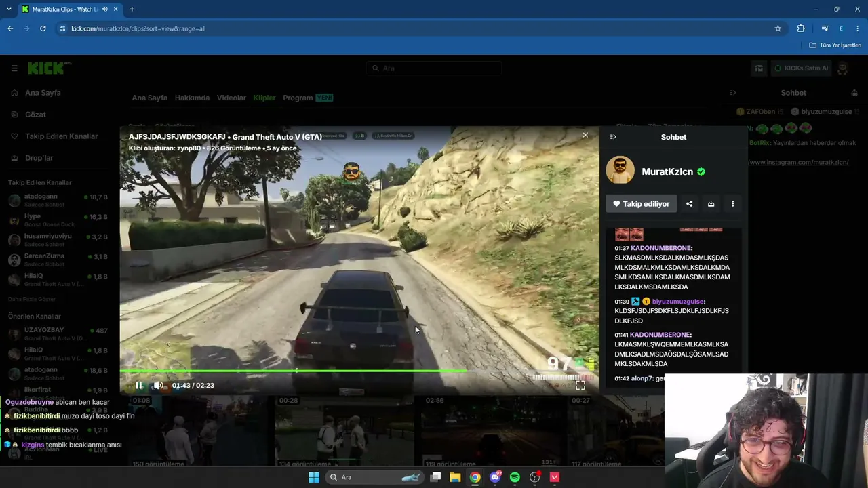Image resolution: width=868 pixels, height=488 pixels.
Task: Collapse the background Sohbet chat panel
Action: coord(732,93)
